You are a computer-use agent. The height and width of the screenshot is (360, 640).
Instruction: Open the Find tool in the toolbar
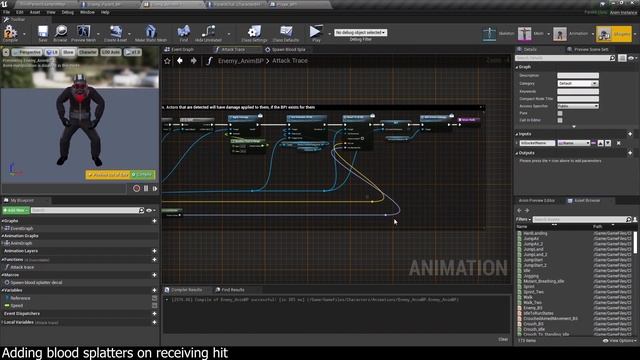point(184,32)
